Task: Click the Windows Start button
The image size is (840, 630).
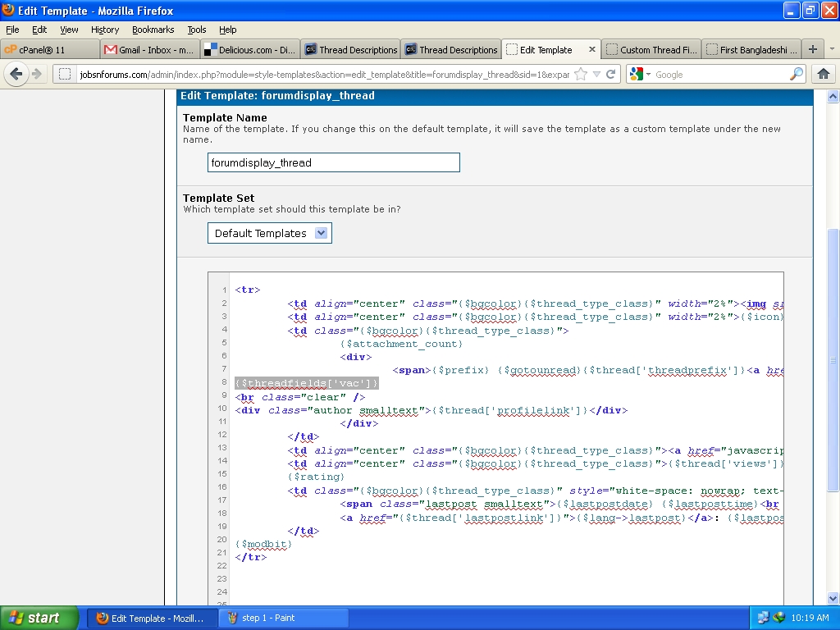Action: [x=39, y=618]
